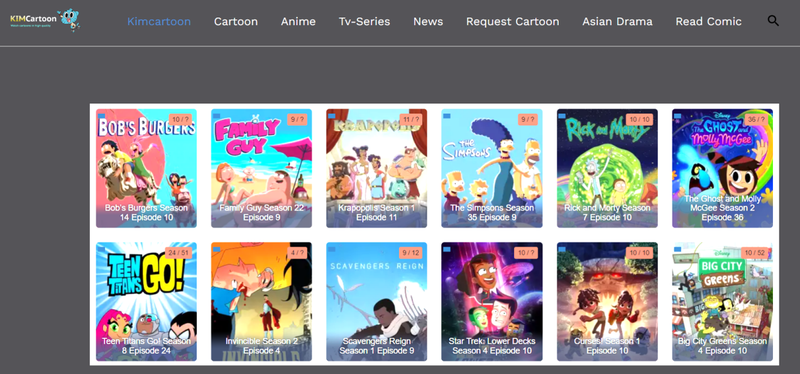Click 'Rick and Morty Season 7 Episode 10' title
The height and width of the screenshot is (374, 800).
coord(607,213)
